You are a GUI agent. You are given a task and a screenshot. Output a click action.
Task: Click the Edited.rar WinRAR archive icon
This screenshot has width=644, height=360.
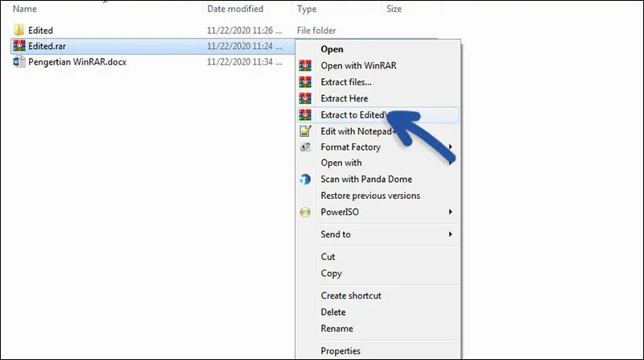coord(19,46)
